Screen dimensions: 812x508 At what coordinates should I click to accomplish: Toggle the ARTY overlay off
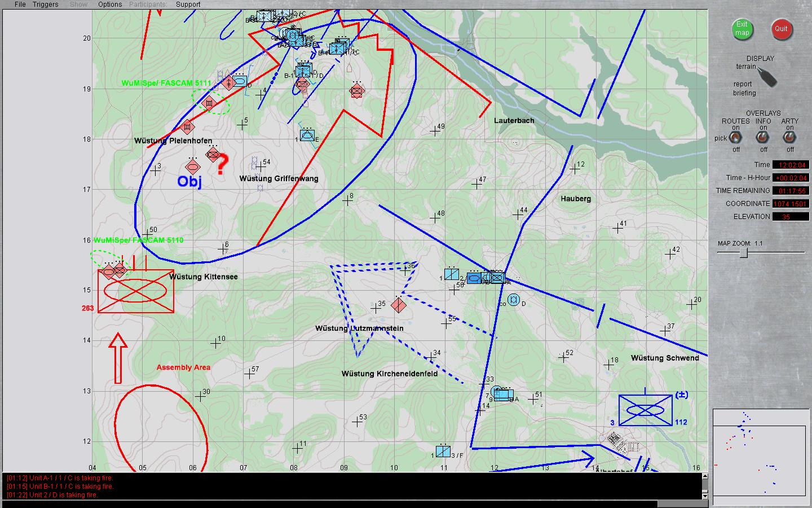click(x=789, y=150)
